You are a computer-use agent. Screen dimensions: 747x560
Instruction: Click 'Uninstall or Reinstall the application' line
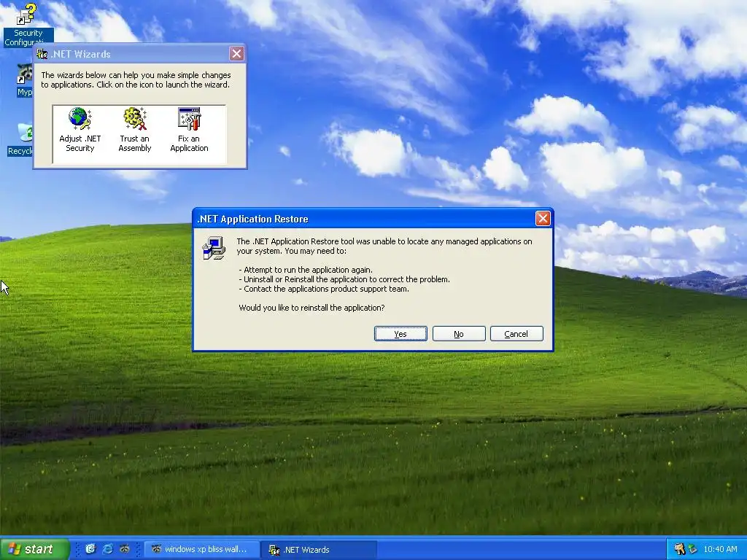pos(344,279)
